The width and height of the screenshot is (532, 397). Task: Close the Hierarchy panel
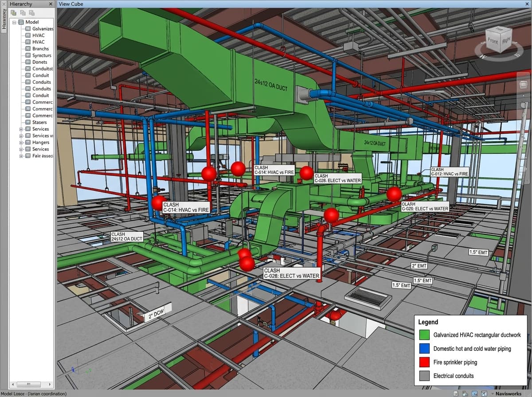click(x=51, y=4)
